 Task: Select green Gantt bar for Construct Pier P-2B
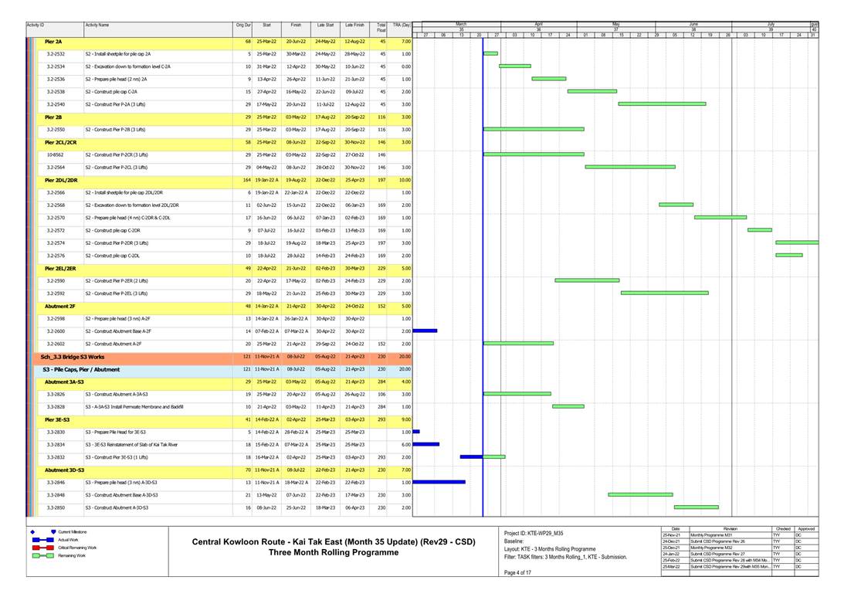[x=534, y=129]
